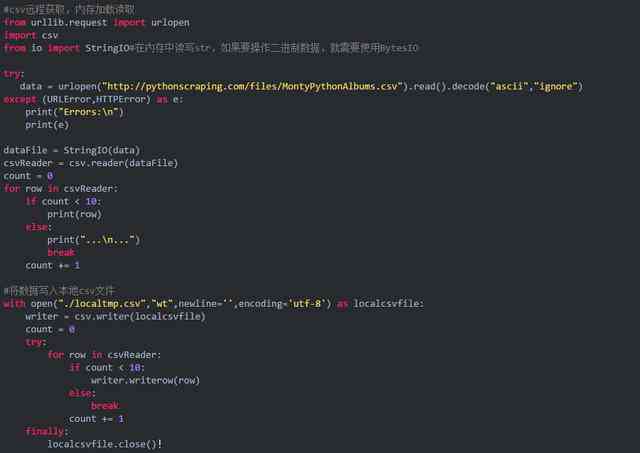
Task: Click "StringIO" in the "from io import" line
Action: click(107, 48)
